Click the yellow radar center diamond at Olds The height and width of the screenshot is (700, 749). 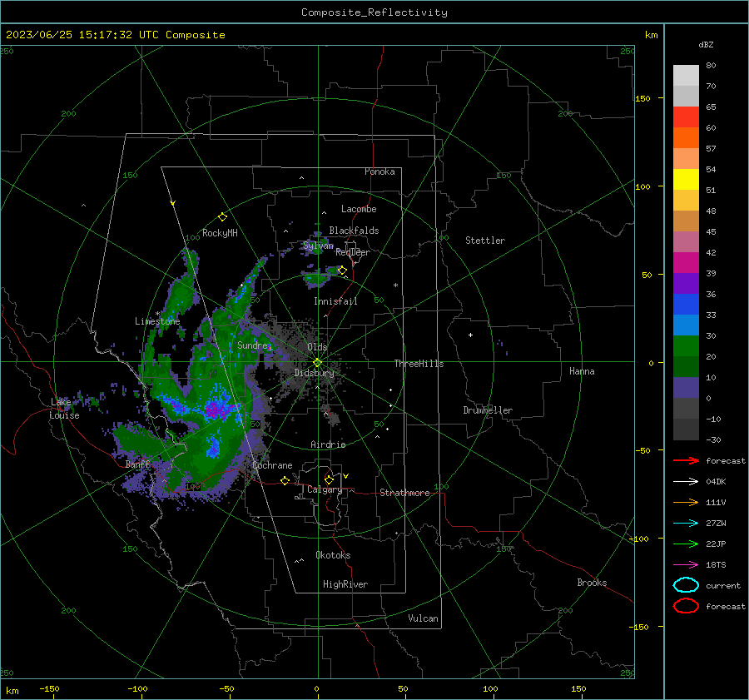coord(317,363)
